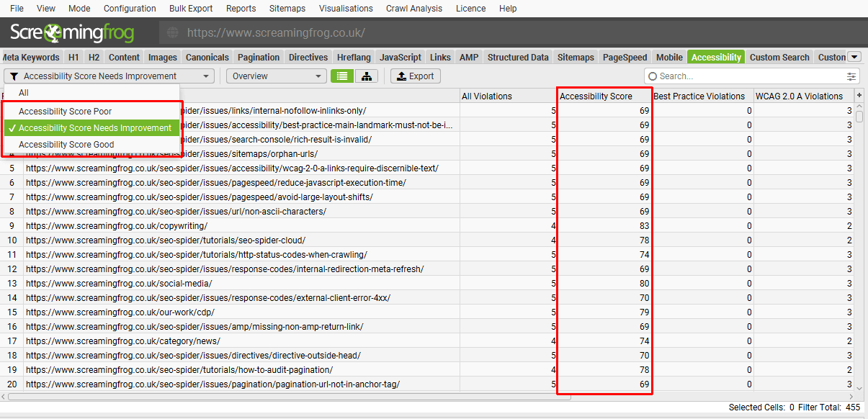This screenshot has height=419, width=868.
Task: Sort by Best Practice Violations column header
Action: tap(702, 96)
